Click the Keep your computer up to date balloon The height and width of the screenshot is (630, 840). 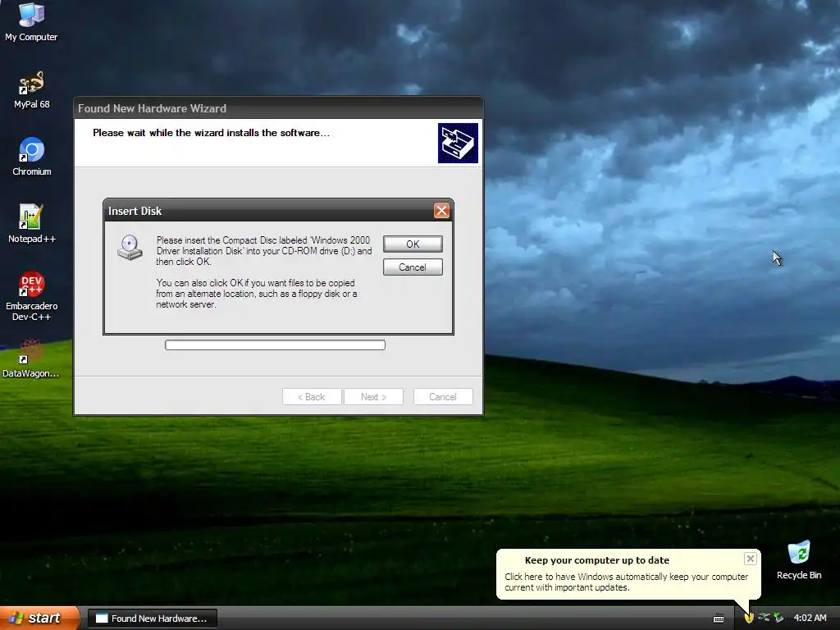(628, 573)
